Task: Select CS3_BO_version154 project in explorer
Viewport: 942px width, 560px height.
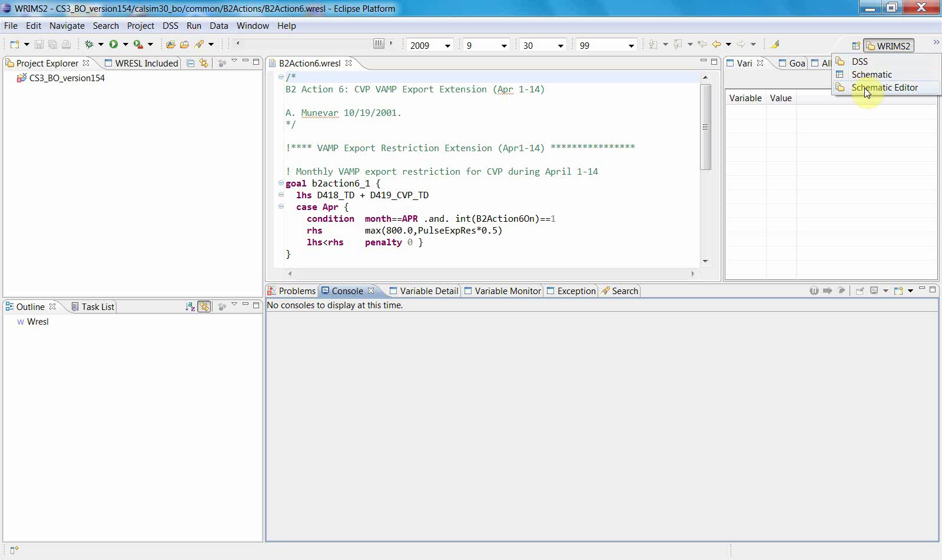Action: tap(61, 78)
